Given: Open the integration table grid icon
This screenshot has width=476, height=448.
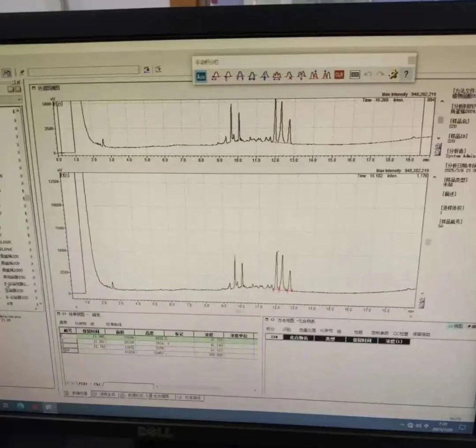Looking at the screenshot, I should [355, 75].
